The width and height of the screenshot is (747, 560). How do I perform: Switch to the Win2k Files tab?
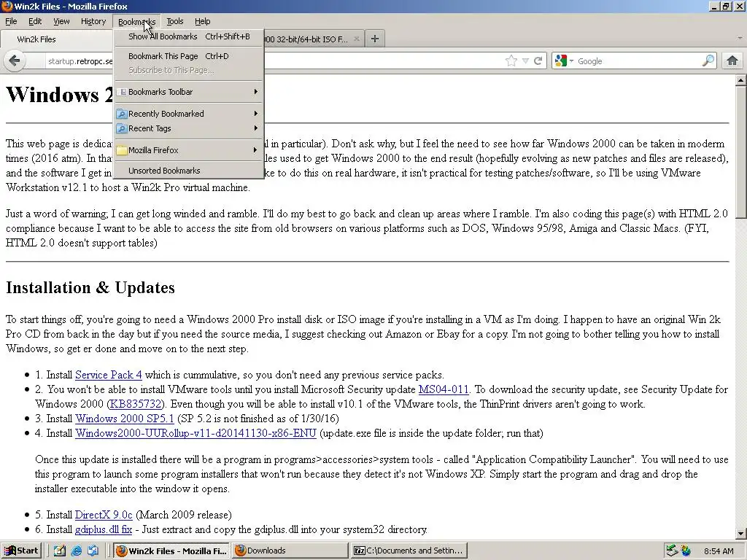[57, 39]
